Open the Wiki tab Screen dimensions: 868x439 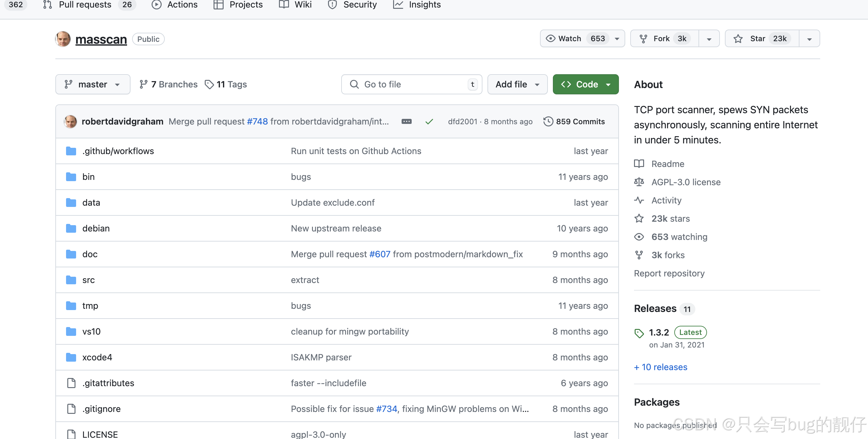tap(295, 5)
